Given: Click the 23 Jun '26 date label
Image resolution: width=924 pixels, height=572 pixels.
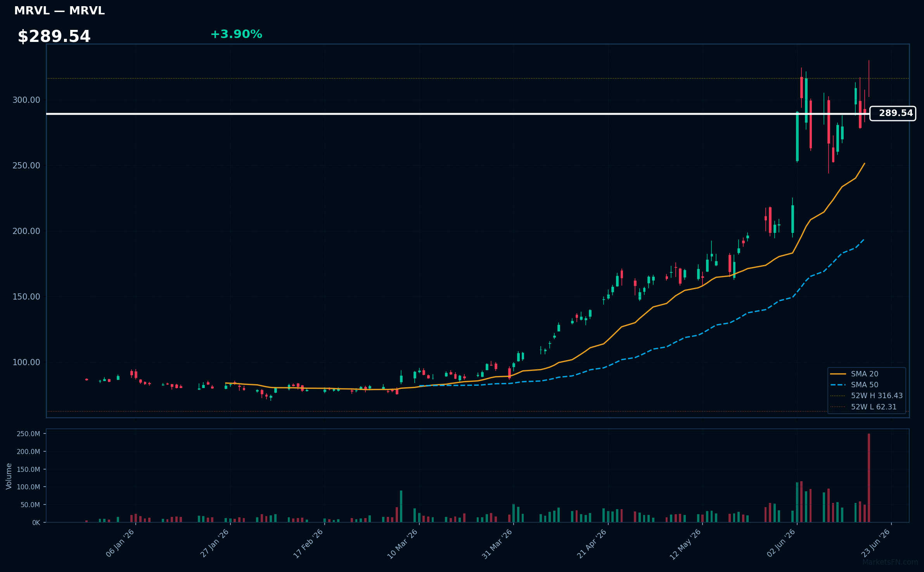Looking at the screenshot, I should click(876, 544).
